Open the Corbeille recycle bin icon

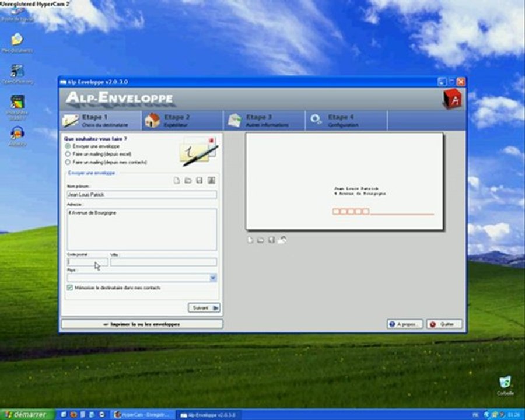[x=505, y=385]
